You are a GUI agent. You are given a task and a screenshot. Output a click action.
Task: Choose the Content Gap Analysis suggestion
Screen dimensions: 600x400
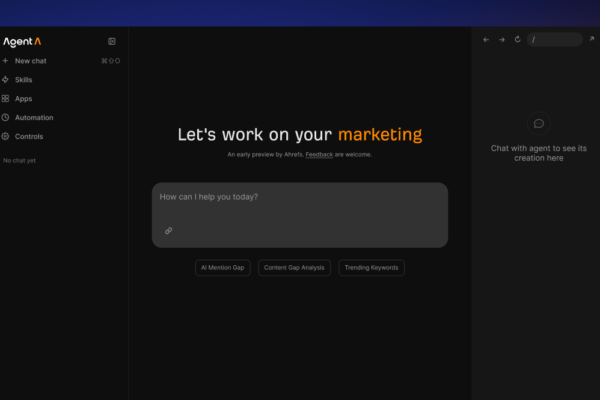pos(294,268)
